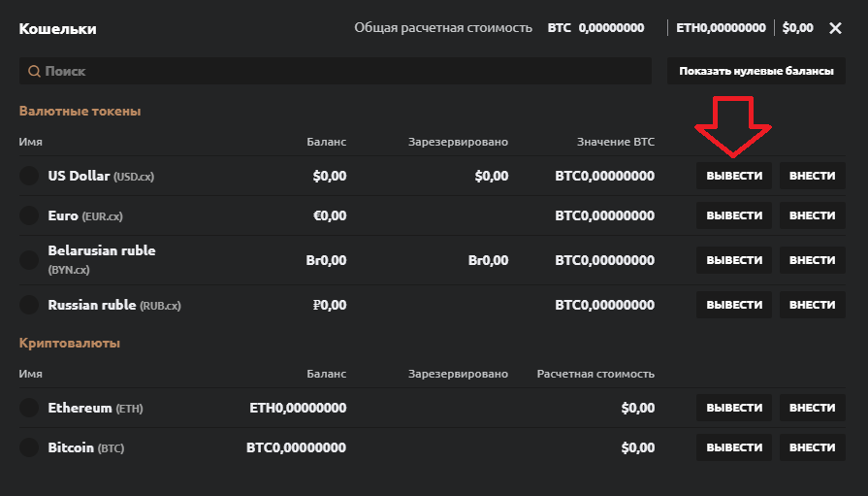Sort by the Баланс column header
This screenshot has height=496, width=868.
tap(327, 142)
